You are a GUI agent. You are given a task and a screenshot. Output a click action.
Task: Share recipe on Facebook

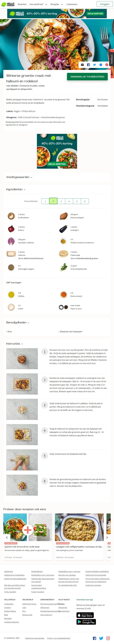click(88, 65)
